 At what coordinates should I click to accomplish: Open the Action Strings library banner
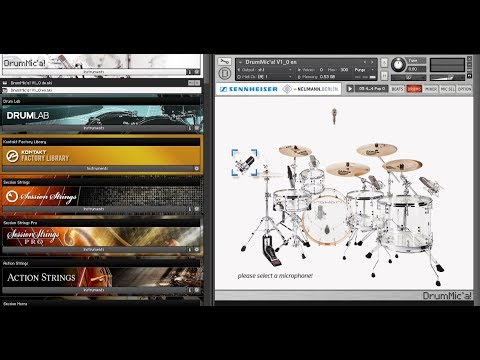101,277
